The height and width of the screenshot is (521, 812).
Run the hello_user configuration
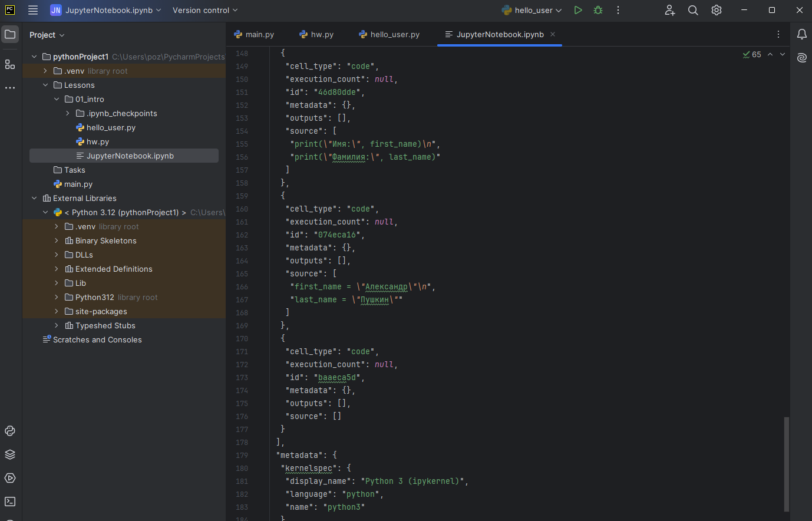[577, 10]
